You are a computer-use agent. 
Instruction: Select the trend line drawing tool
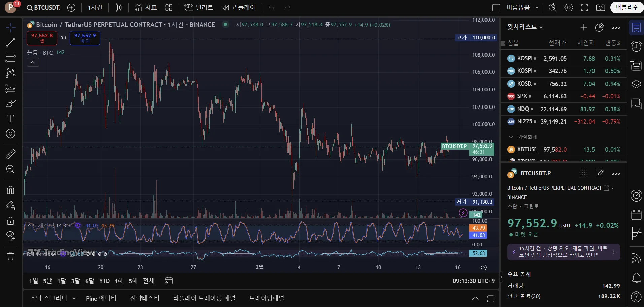[x=11, y=43]
